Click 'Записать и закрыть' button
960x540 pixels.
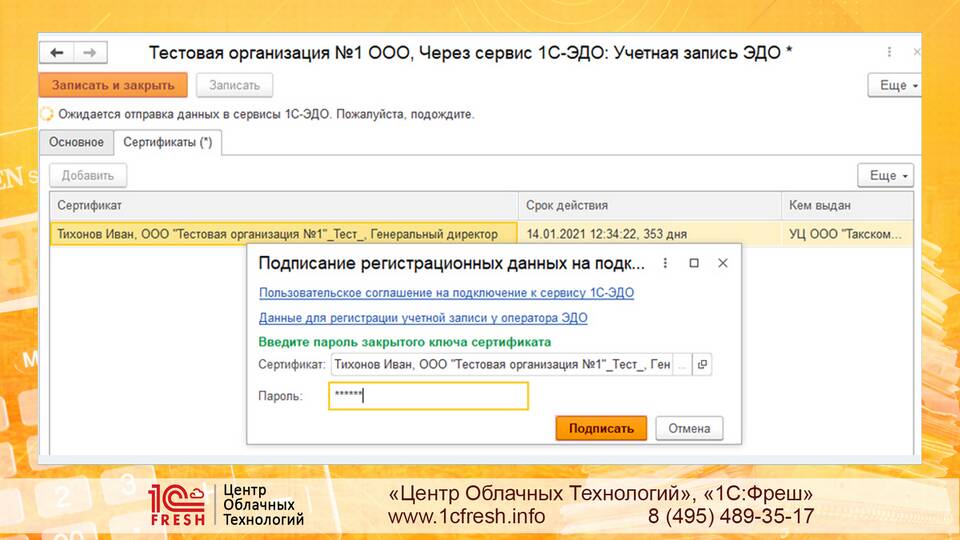(x=112, y=86)
